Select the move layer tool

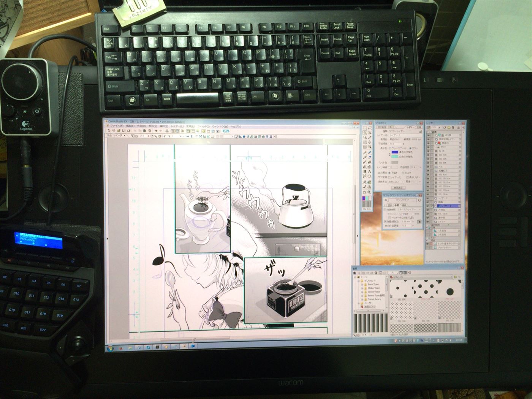point(369,142)
